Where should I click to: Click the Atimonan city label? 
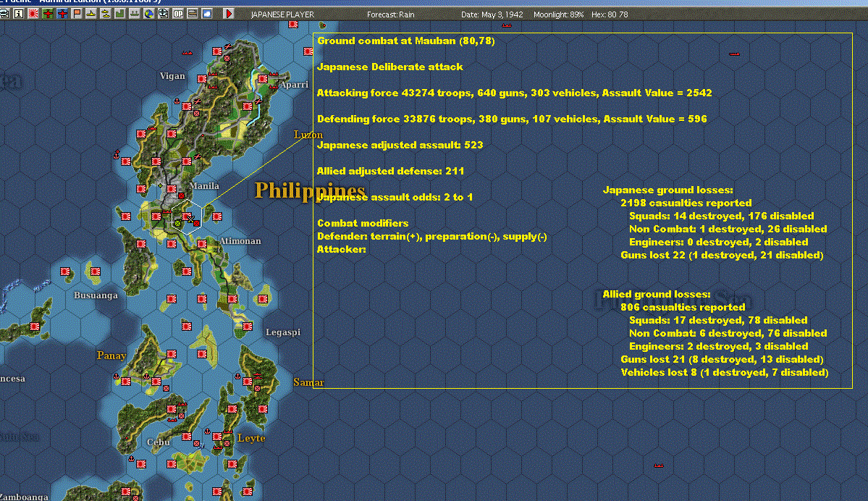240,241
